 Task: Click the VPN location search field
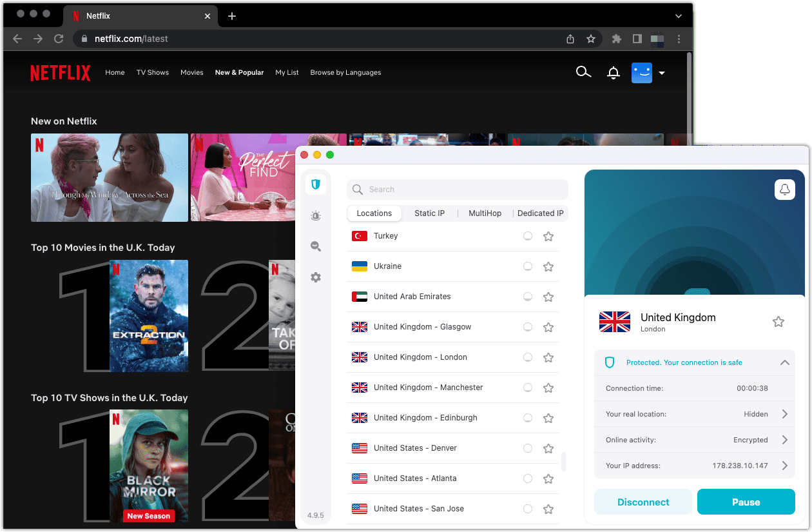point(458,190)
